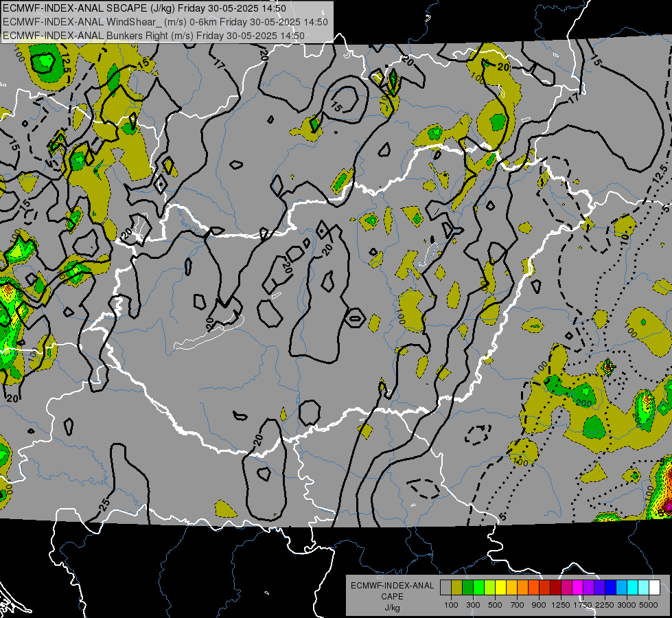Click the legend's J/kg unit label

392,608
